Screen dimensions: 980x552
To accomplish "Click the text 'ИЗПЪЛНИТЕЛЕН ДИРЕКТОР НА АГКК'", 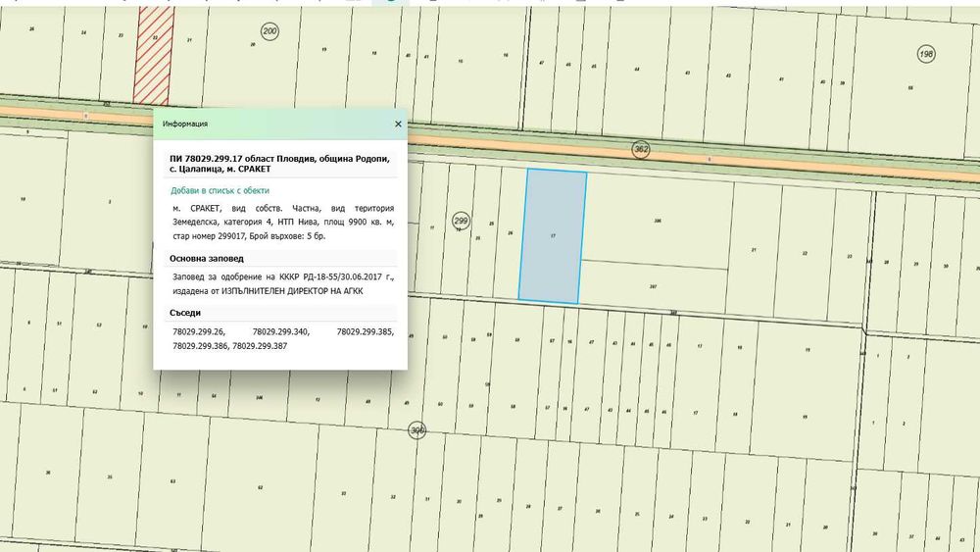I will click(292, 291).
